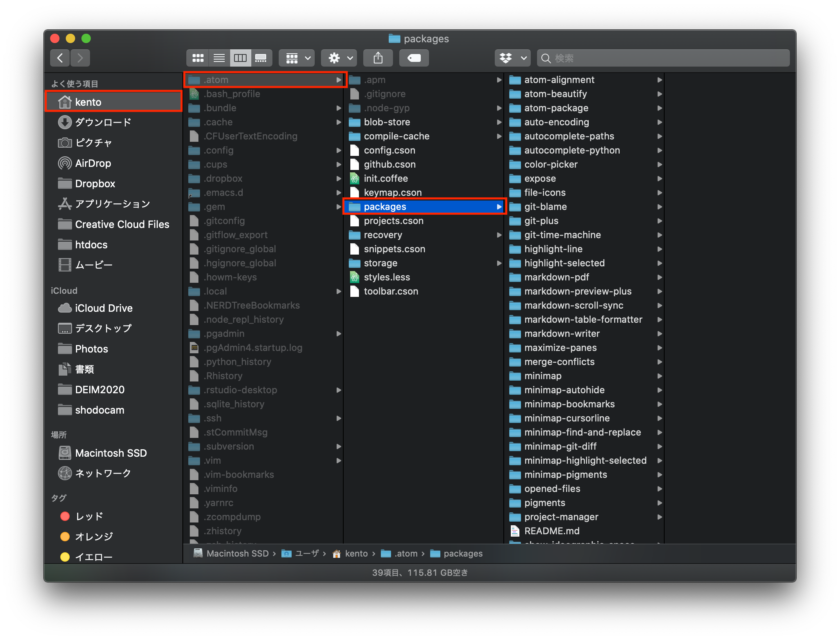The width and height of the screenshot is (840, 640).
Task: Open ダウンロード in the sidebar
Action: 114,122
